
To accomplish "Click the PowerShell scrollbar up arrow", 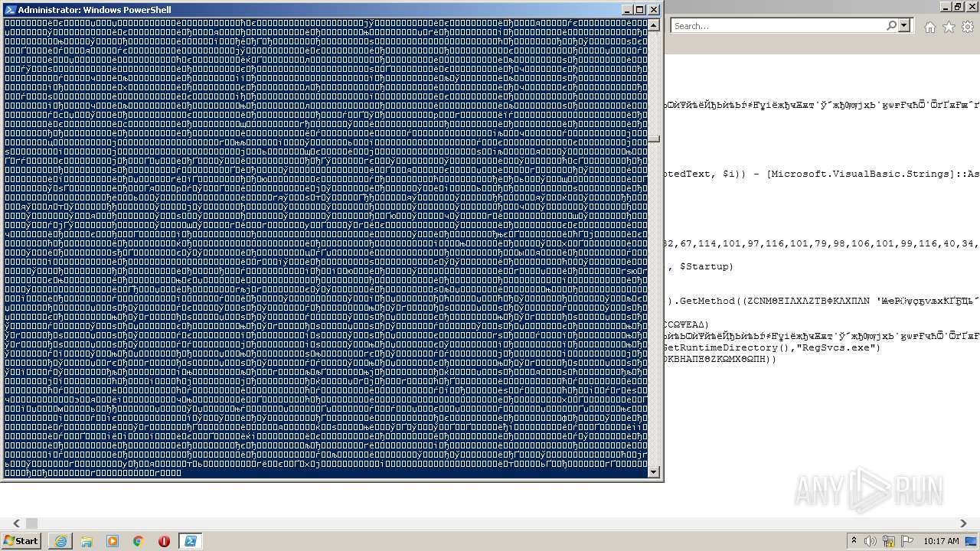I will [654, 25].
